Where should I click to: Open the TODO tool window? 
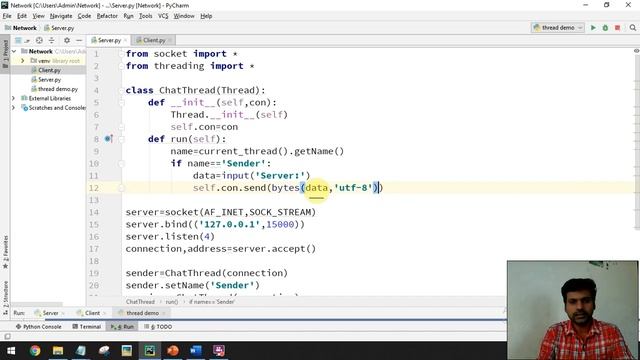[x=158, y=327]
